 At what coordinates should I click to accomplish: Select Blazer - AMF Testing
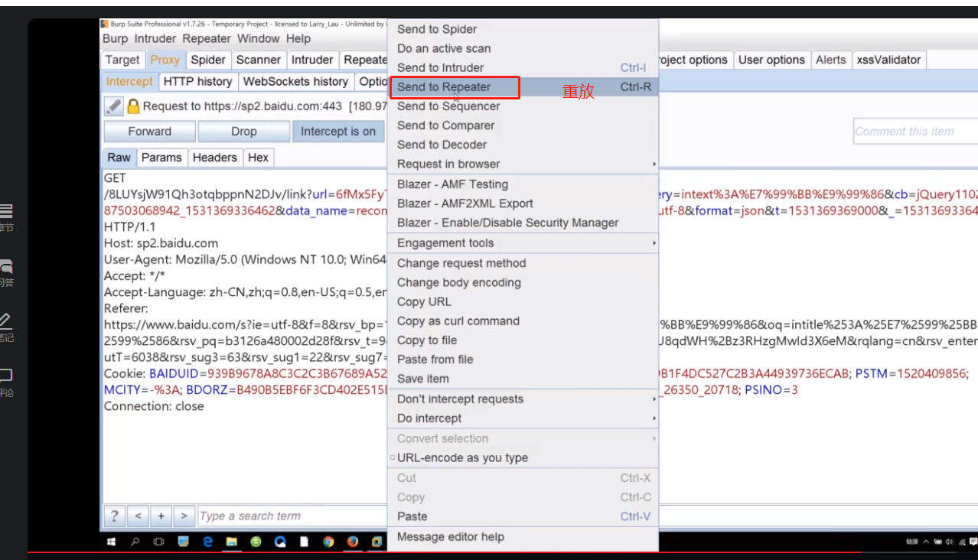click(523, 184)
